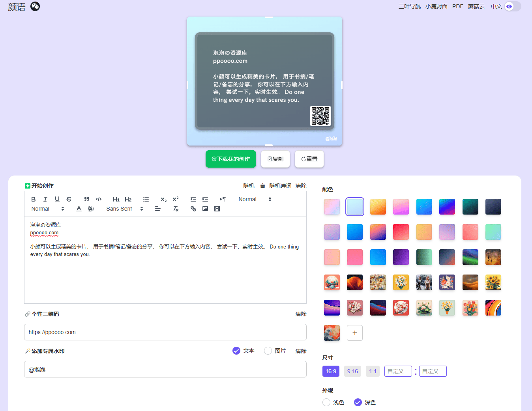Open the text background color picker

point(91,209)
